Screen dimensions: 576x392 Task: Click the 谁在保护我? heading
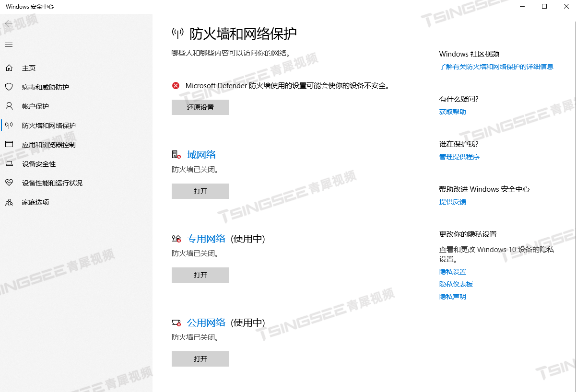(459, 144)
